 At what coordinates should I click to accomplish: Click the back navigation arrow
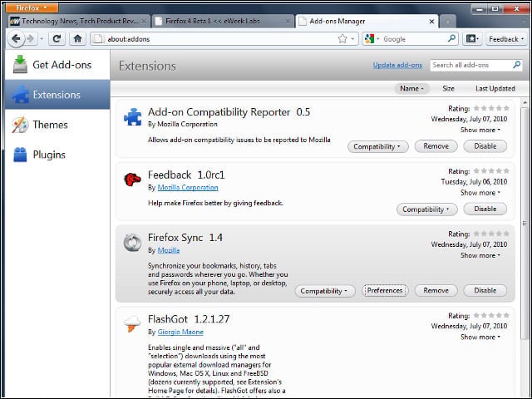[x=16, y=39]
